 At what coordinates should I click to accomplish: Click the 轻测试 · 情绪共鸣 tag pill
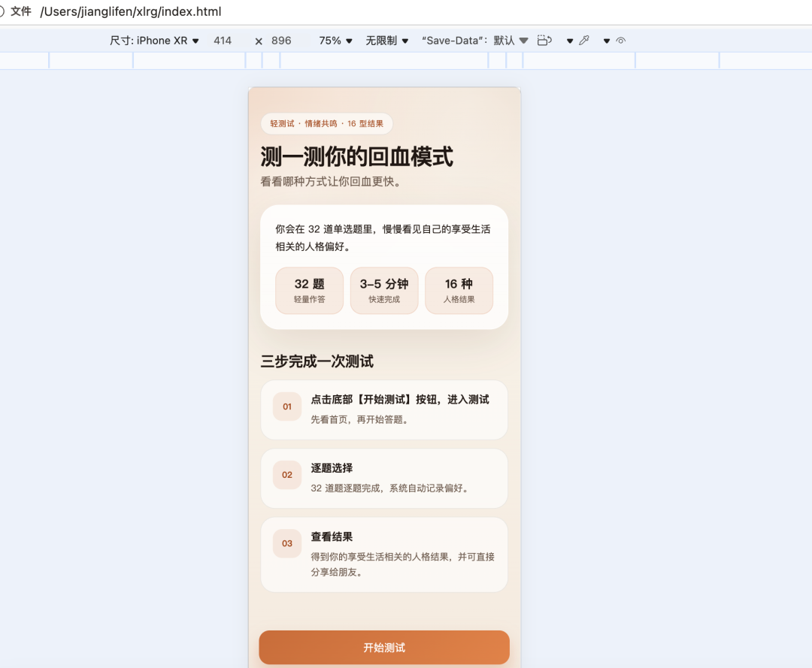tap(327, 124)
